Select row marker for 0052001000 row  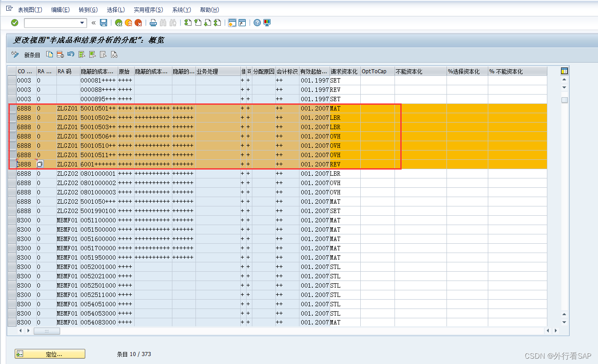coord(12,267)
